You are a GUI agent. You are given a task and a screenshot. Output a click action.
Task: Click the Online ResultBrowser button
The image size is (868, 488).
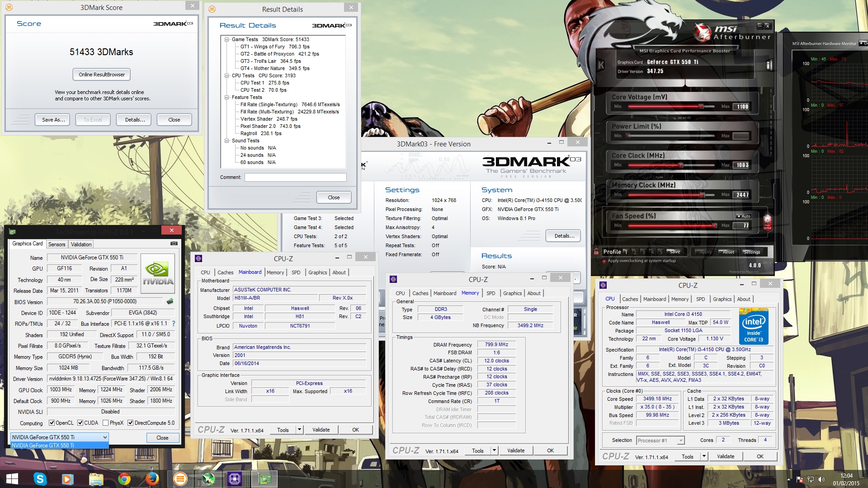pos(102,75)
